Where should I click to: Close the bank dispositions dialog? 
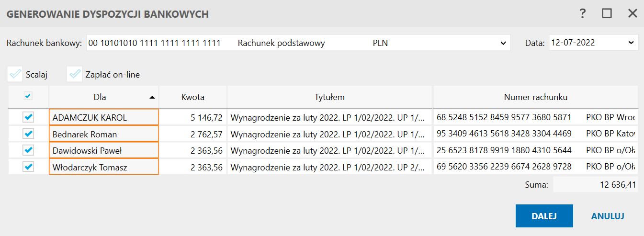click(633, 14)
